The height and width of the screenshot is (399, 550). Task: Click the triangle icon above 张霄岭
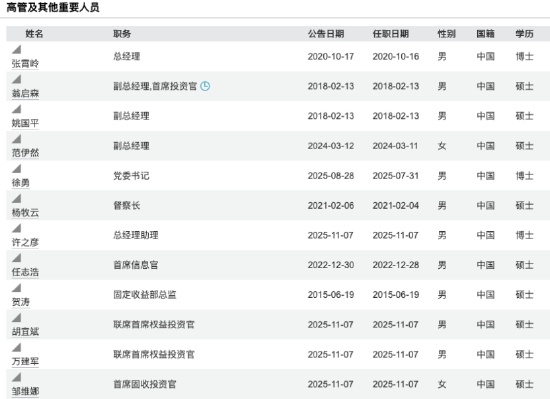point(16,49)
